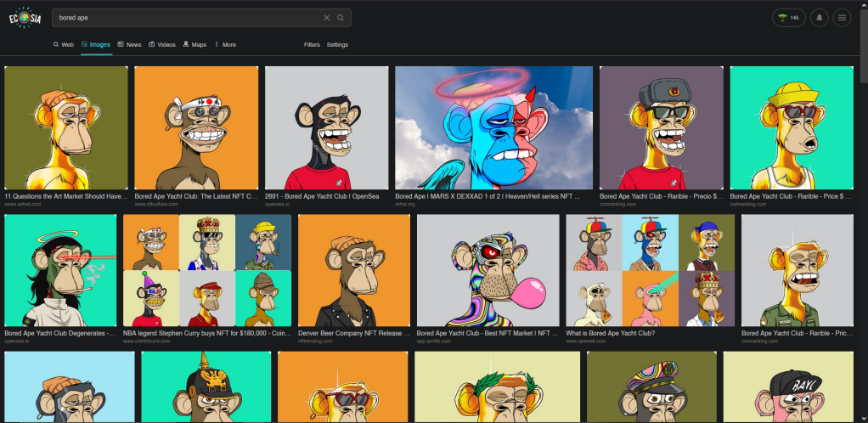Open the notifications bell
Screen dimensions: 868x423
click(x=820, y=18)
